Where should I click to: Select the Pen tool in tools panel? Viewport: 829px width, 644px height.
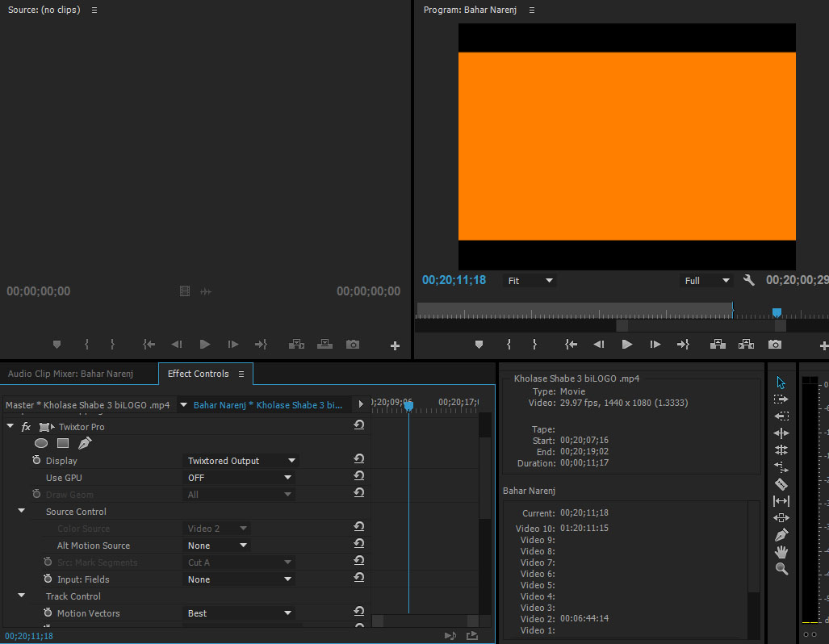(781, 535)
